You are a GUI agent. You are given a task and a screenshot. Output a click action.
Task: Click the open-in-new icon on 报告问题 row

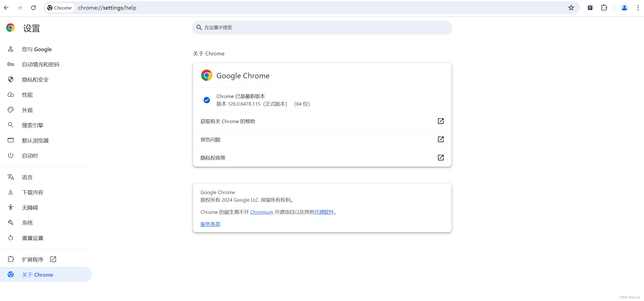[441, 139]
